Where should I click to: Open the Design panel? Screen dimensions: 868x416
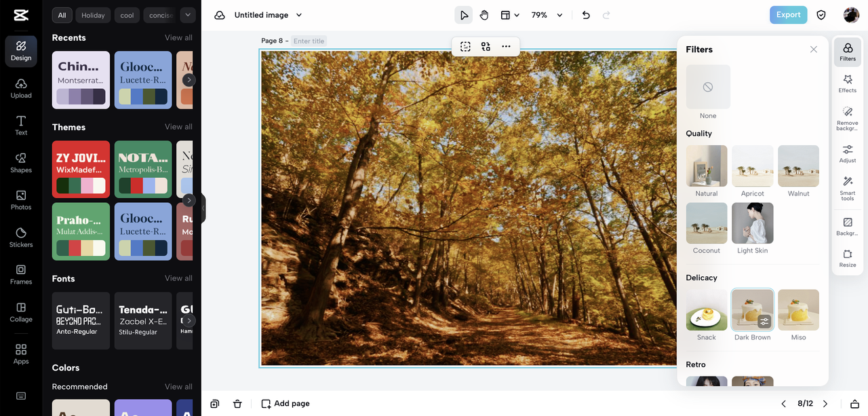(21, 52)
